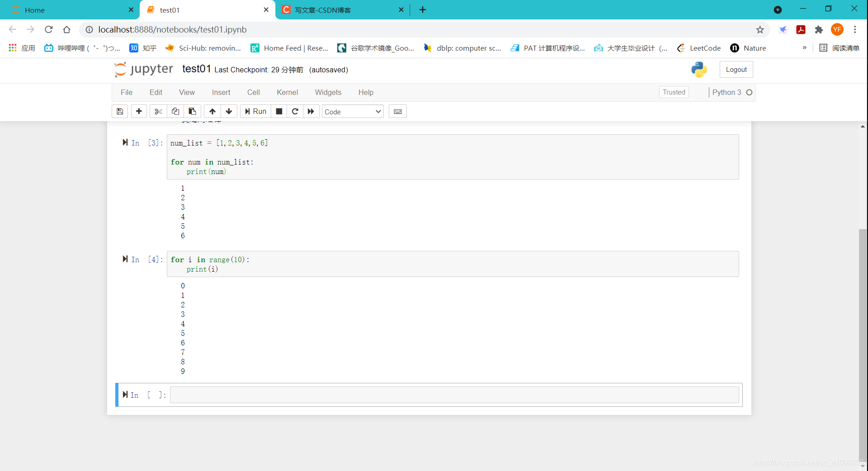Run cell In [3] with its play icon
This screenshot has width=868, height=471.
[x=125, y=142]
